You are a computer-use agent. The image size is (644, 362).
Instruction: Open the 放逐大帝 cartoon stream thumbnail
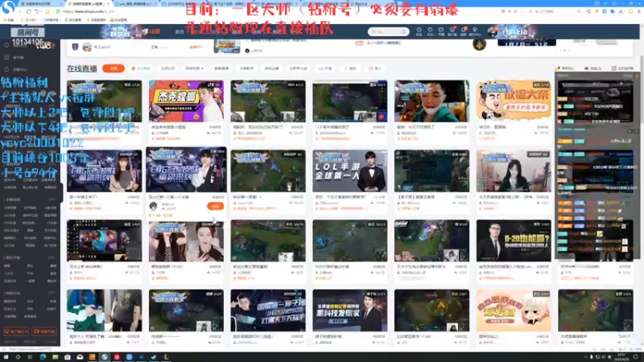[x=514, y=101]
